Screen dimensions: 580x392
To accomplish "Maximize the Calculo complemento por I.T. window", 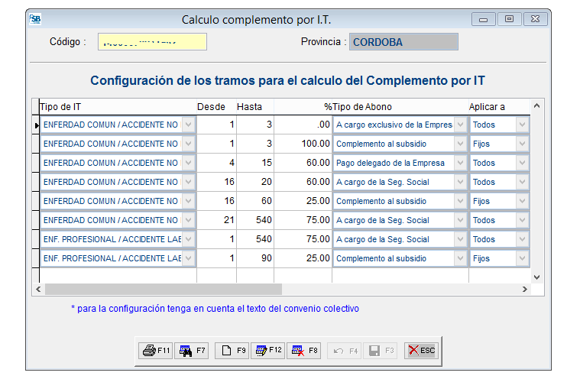I will (510, 19).
